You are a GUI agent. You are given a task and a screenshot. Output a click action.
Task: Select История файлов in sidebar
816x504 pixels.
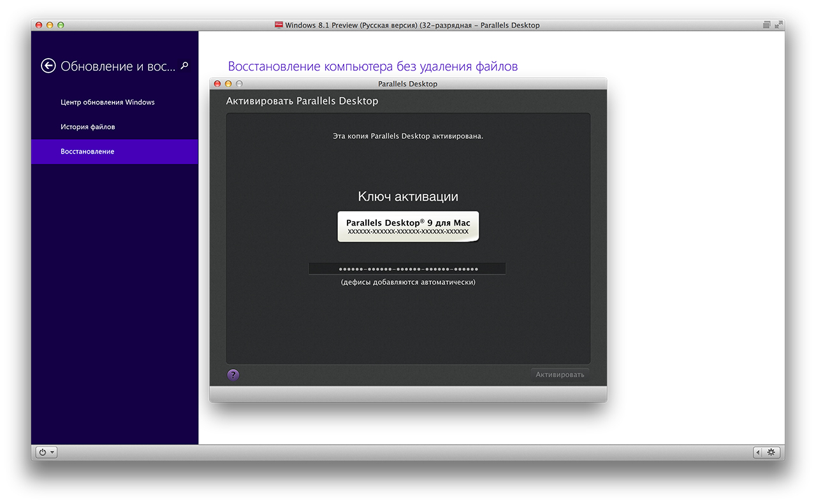pos(88,127)
